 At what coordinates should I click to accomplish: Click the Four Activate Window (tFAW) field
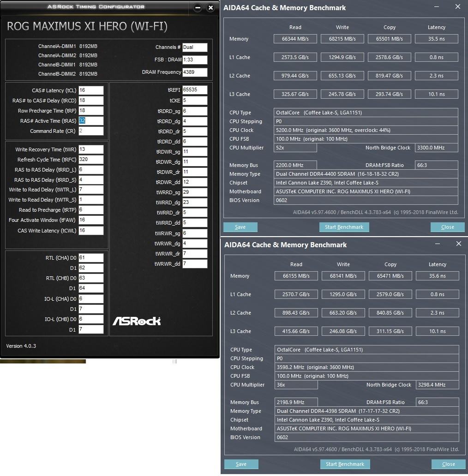(91, 220)
